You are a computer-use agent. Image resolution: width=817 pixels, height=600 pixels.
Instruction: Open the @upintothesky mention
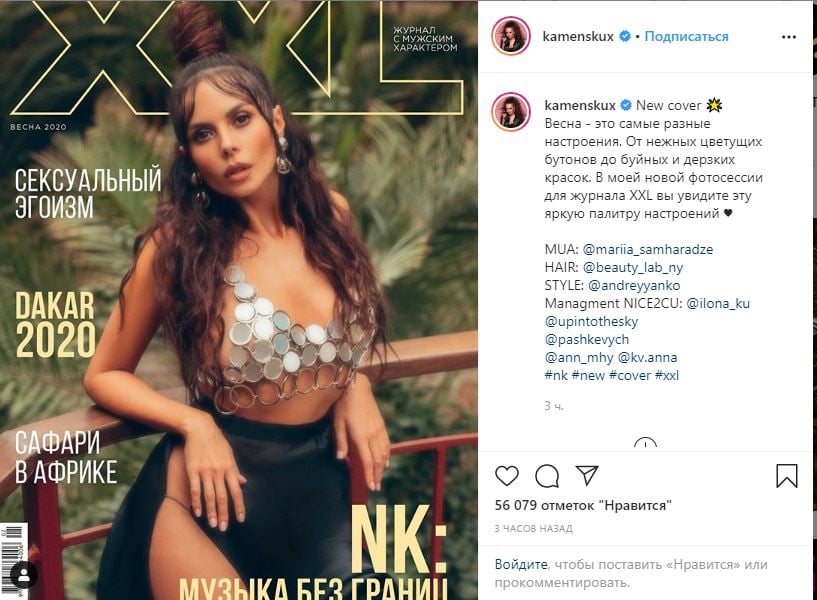pos(591,321)
